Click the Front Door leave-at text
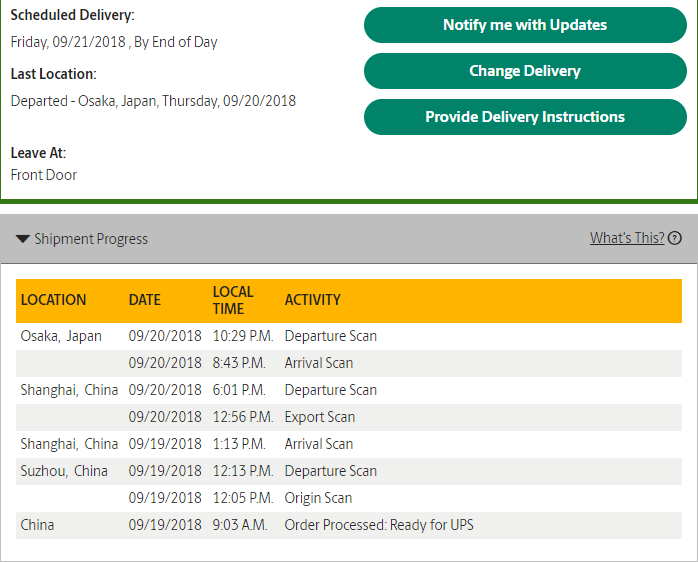Viewport: 698px width, 562px height. (x=44, y=175)
